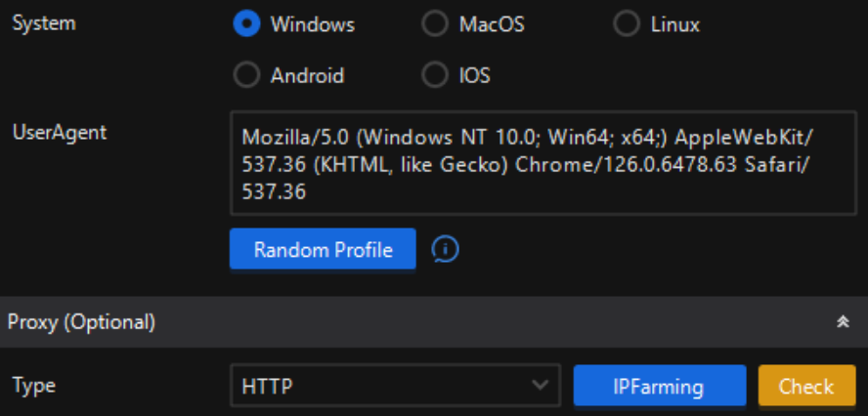The height and width of the screenshot is (416, 868).
Task: Open IPFarming proxy option
Action: (659, 386)
